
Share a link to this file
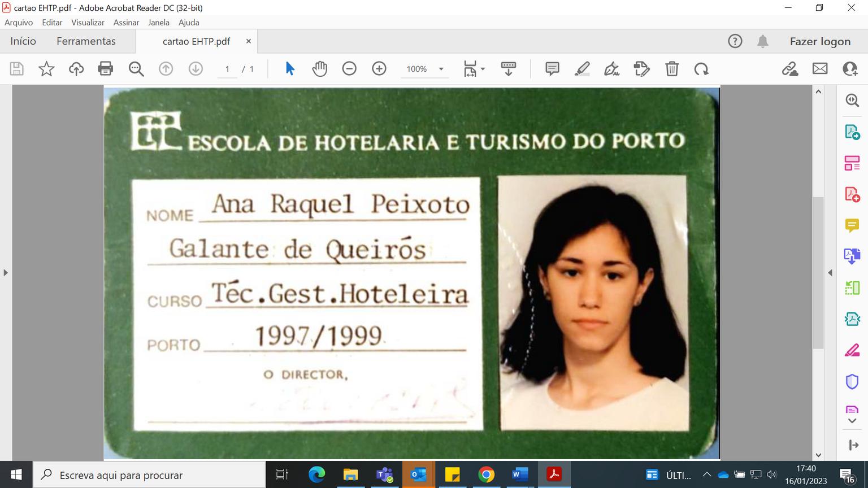click(790, 69)
